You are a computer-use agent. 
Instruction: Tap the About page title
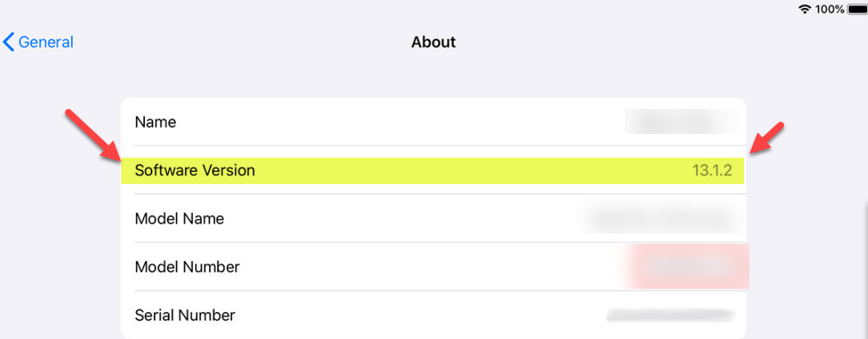pyautogui.click(x=433, y=42)
